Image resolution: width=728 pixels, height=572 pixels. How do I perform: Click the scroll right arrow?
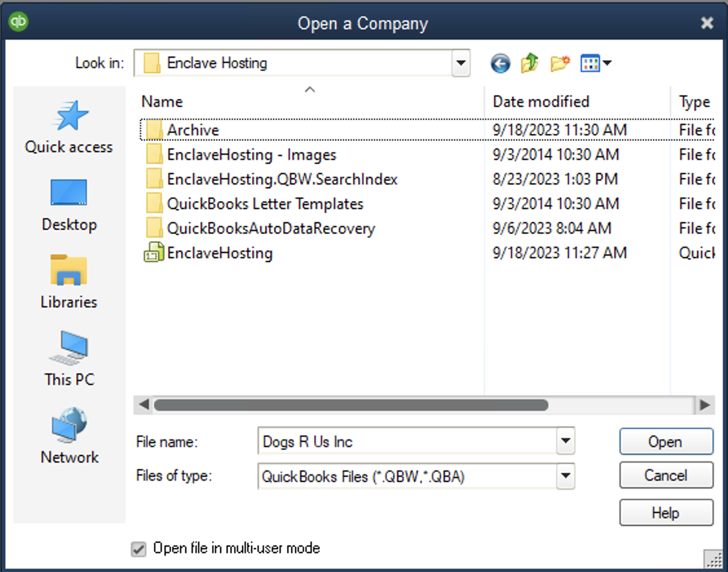705,405
